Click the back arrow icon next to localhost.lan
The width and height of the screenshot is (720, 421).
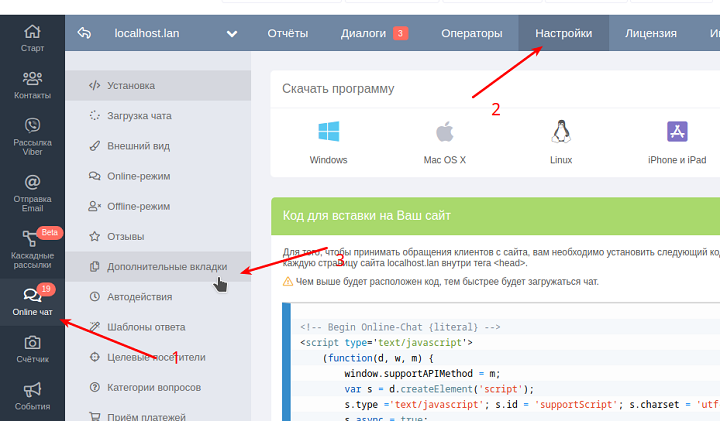click(84, 33)
